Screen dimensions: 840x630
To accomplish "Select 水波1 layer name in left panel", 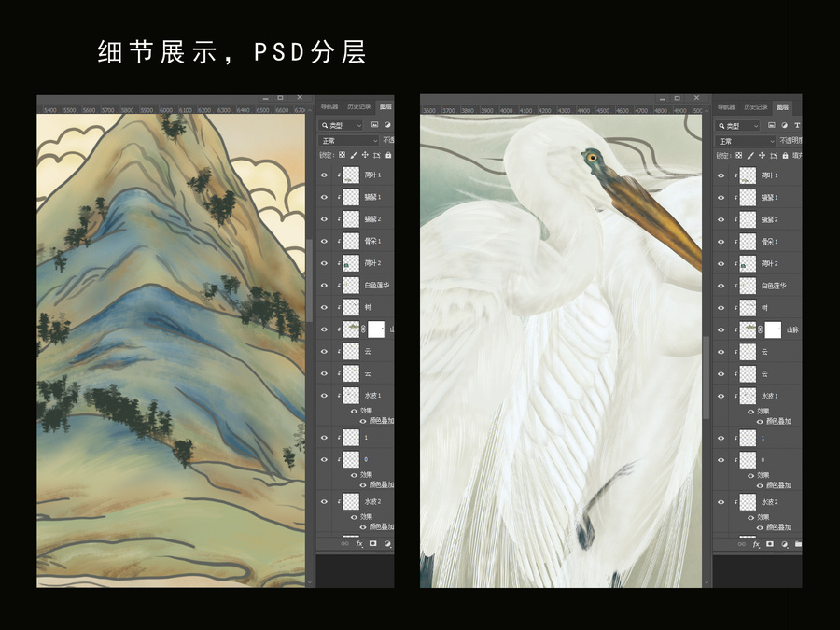I will point(372,396).
